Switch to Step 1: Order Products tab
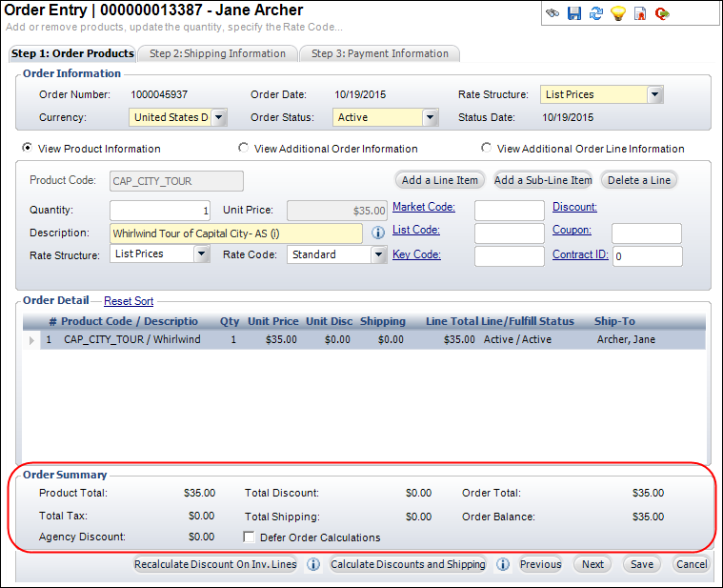 pos(72,53)
